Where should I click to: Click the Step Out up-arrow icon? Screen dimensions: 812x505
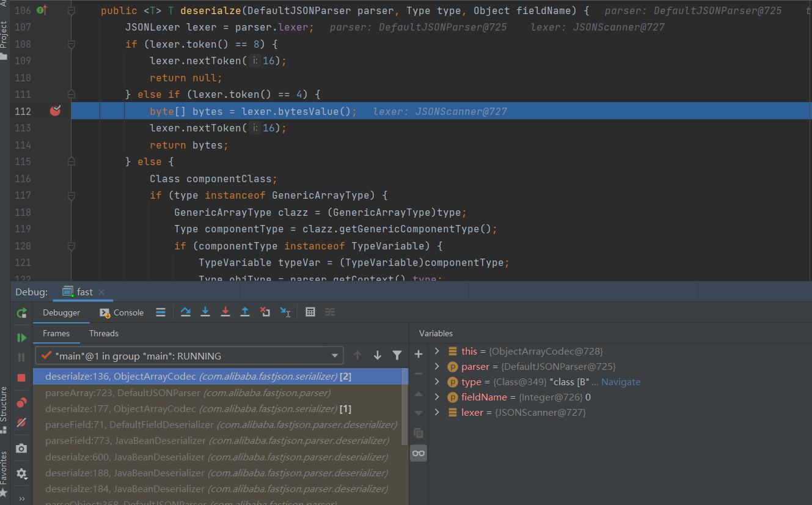point(245,312)
